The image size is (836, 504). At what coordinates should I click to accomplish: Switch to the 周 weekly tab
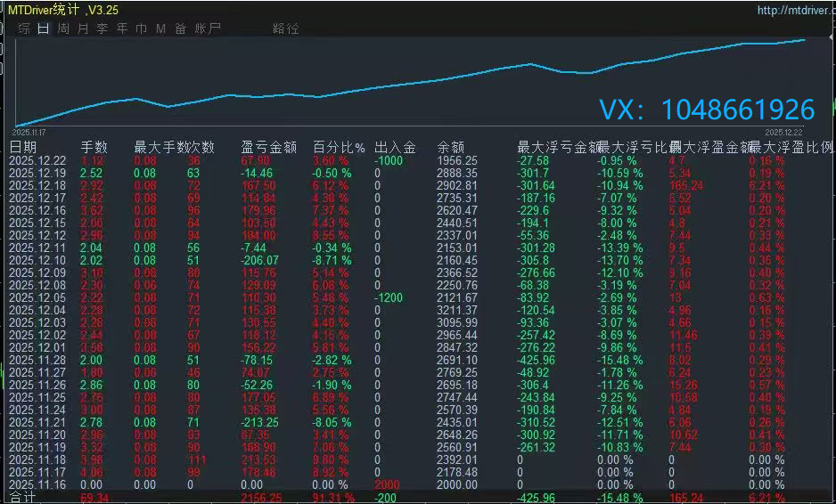[63, 28]
